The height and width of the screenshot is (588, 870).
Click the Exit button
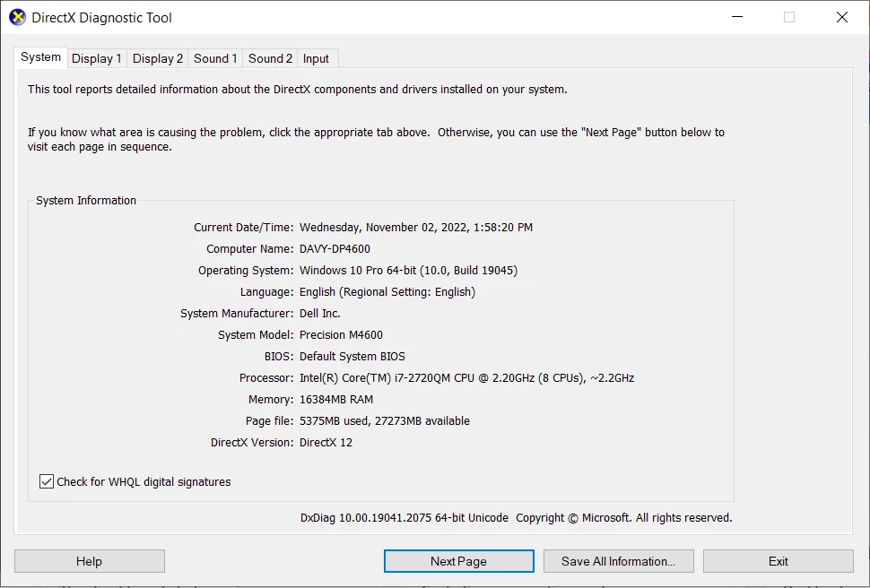coord(778,561)
